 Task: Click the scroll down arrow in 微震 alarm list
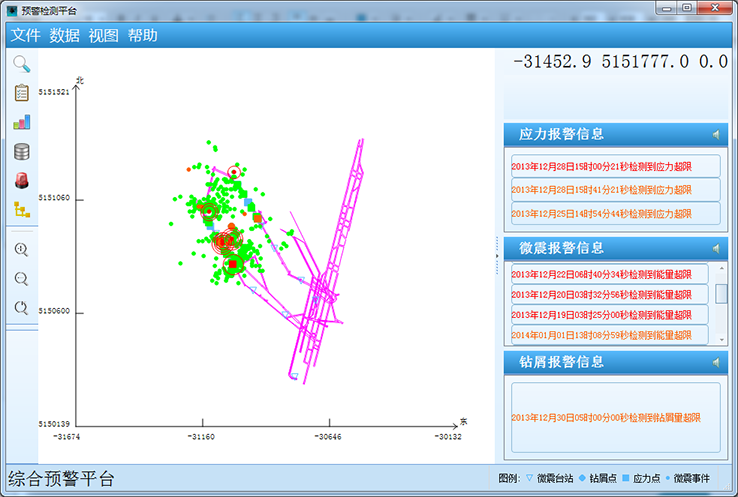coord(721,341)
